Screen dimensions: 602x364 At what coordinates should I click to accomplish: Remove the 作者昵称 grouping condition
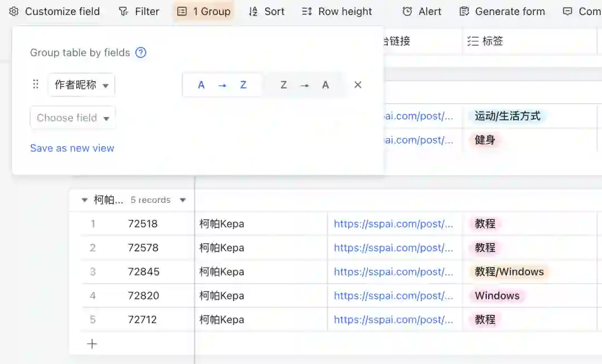358,85
